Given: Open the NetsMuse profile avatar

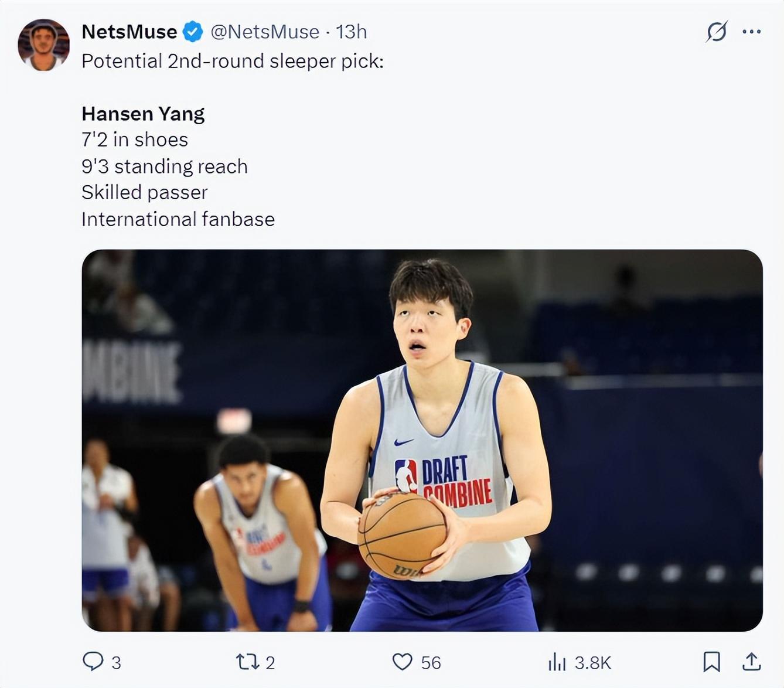Looking at the screenshot, I should click(x=43, y=45).
